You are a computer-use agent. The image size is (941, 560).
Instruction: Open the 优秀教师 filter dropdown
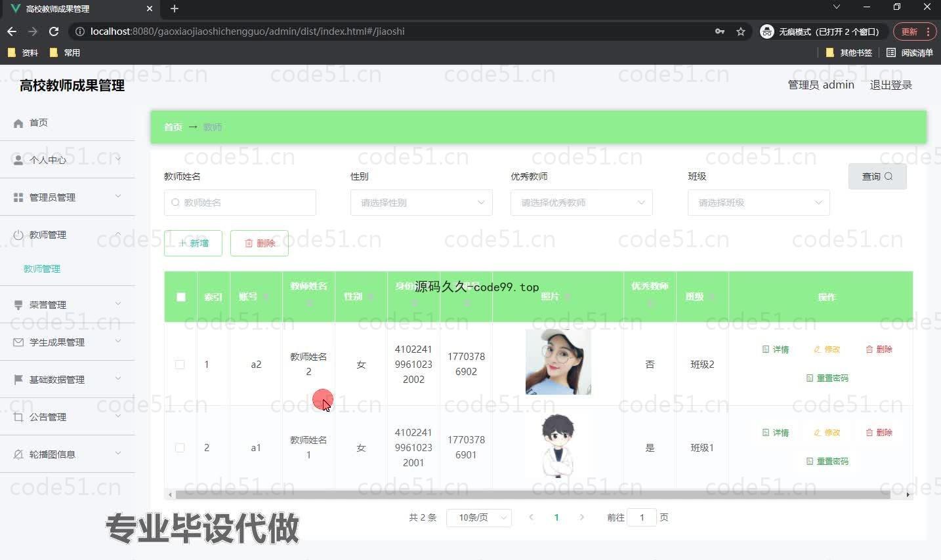tap(581, 203)
